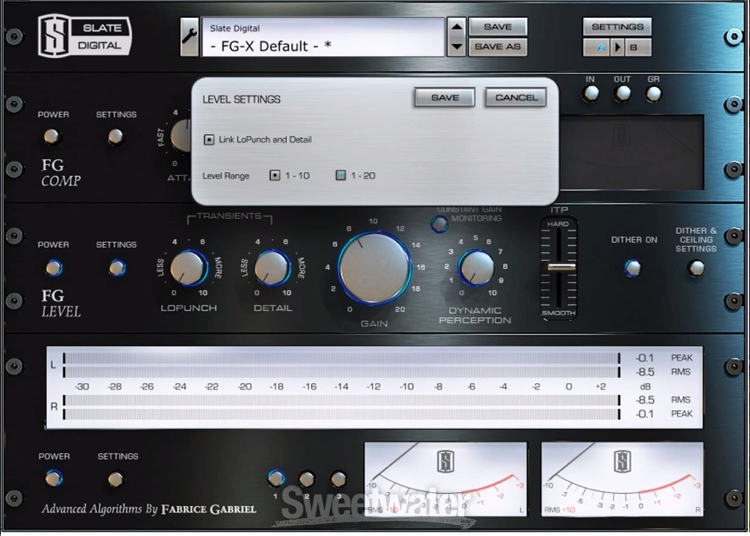
Task: Enable the Dither On button
Action: pos(631,268)
